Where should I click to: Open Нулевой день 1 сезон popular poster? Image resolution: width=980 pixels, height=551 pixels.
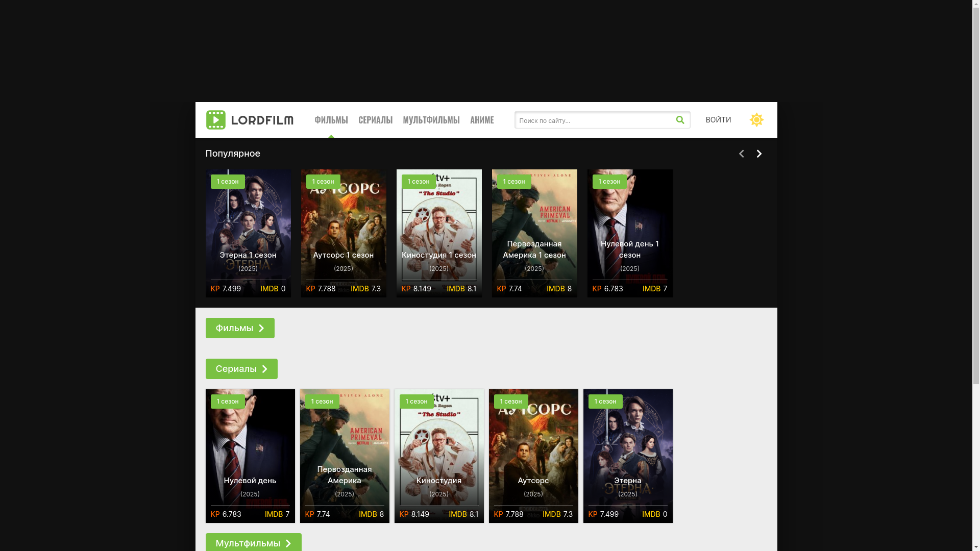pos(630,233)
